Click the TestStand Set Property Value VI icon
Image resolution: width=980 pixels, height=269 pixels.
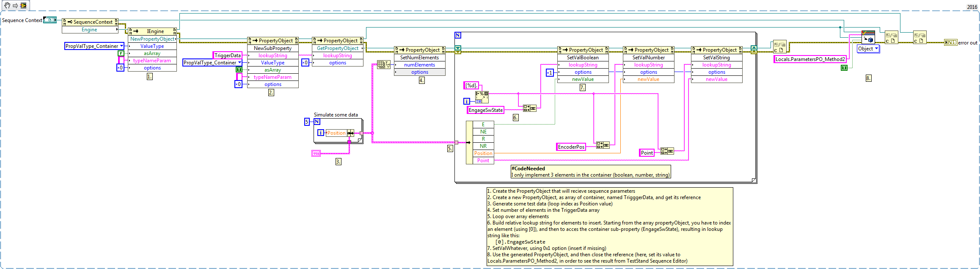(x=868, y=37)
